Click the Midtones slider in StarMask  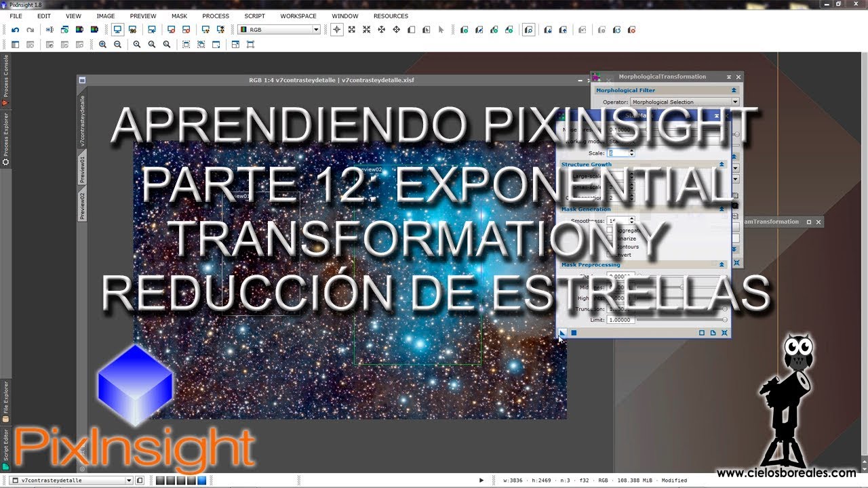(x=682, y=287)
